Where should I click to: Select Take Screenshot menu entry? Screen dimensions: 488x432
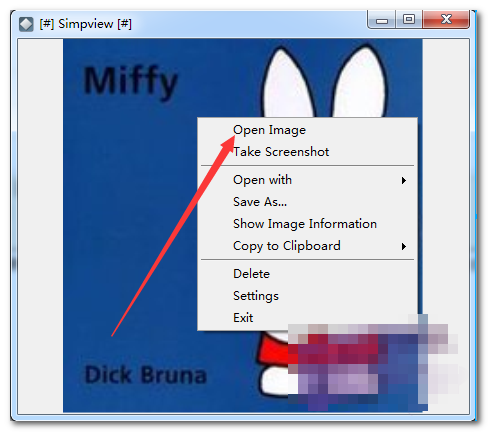pos(307,152)
